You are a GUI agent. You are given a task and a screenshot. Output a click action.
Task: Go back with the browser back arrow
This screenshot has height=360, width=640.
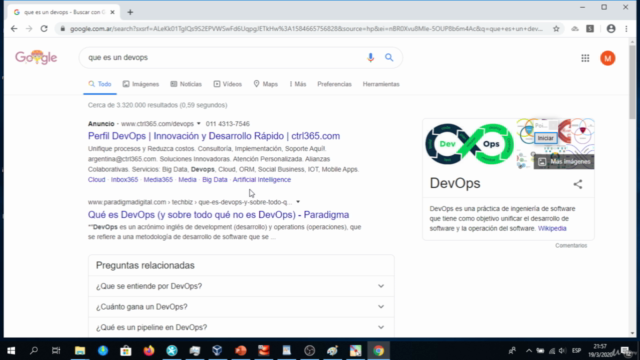(14, 29)
